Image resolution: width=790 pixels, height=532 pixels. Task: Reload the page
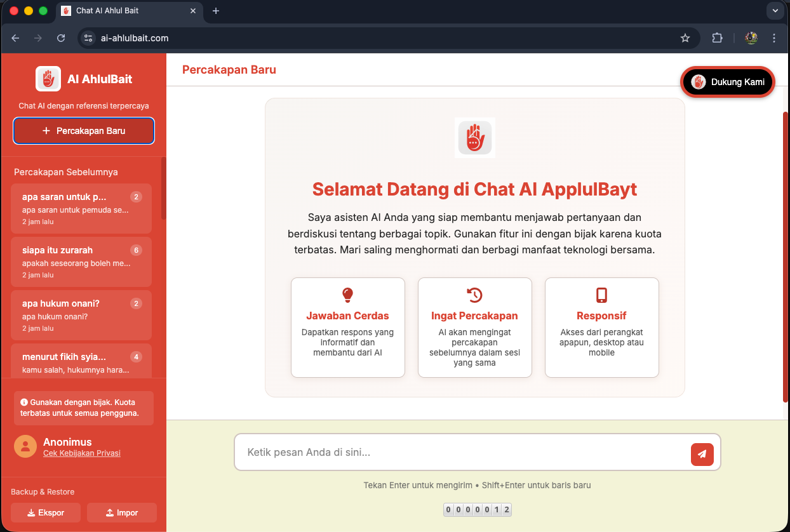(x=61, y=38)
